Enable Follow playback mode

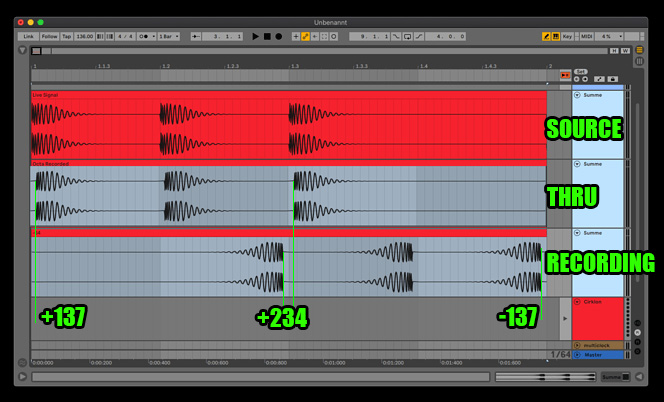[49, 36]
